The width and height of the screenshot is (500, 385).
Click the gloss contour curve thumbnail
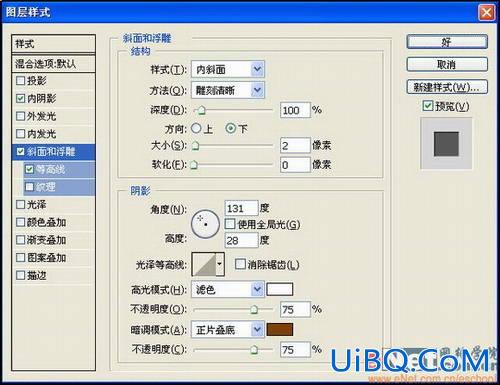(204, 264)
